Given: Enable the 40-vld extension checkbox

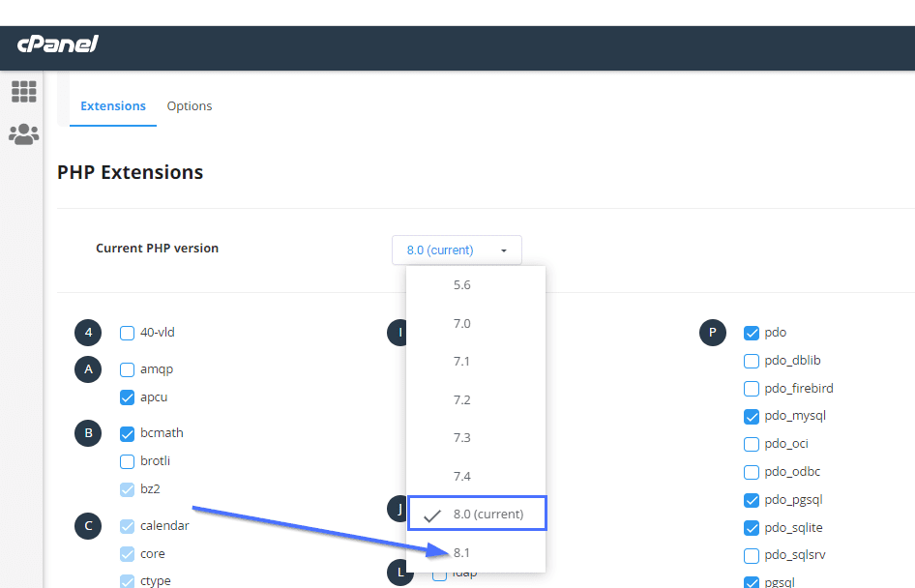Looking at the screenshot, I should (128, 333).
